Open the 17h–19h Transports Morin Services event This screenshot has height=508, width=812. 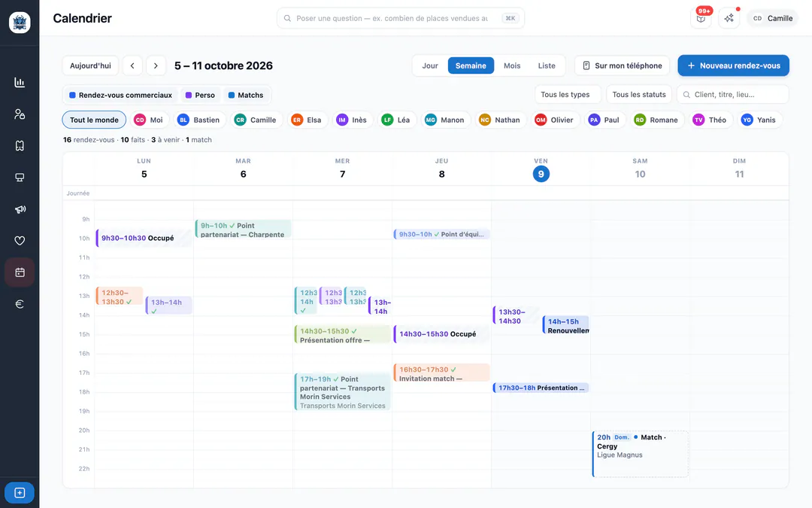click(342, 392)
